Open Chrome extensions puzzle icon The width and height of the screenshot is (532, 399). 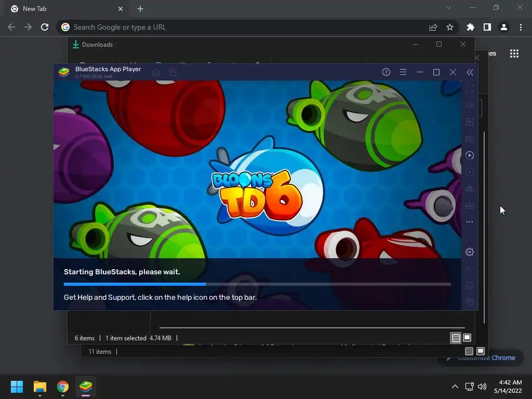coord(471,27)
